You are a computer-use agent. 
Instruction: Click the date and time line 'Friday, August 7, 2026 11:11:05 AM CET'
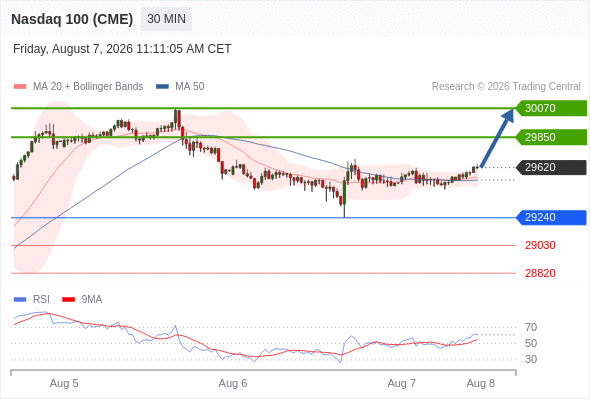tap(122, 49)
